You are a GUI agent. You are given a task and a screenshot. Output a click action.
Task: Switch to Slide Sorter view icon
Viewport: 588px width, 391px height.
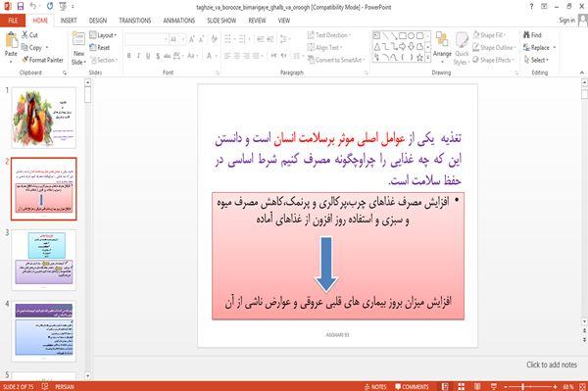461,386
